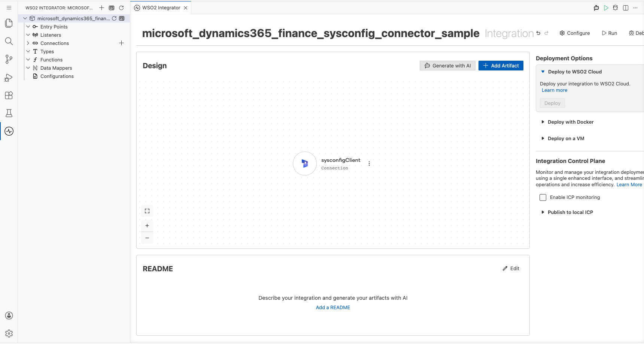Collapse Functions tree node
Viewport: 644px width, 344px height.
coord(28,60)
